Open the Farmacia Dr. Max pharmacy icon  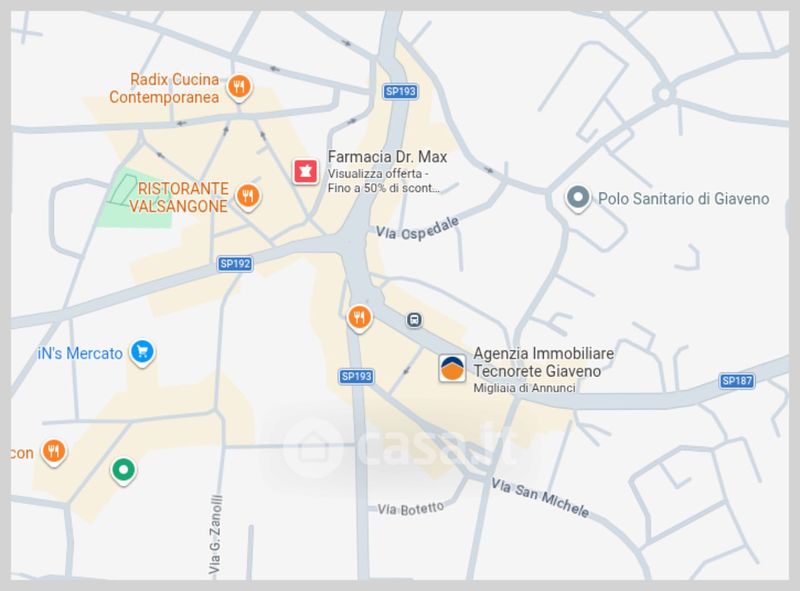click(x=306, y=171)
